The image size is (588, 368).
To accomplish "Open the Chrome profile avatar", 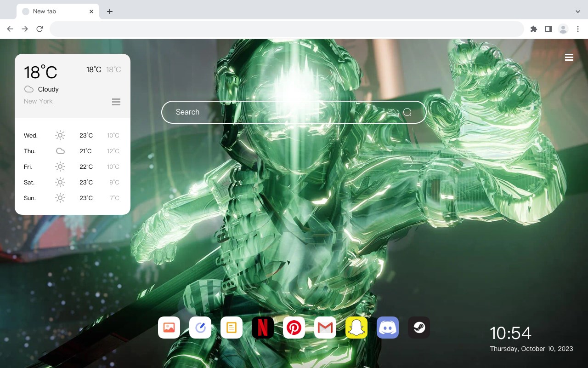I will click(563, 29).
